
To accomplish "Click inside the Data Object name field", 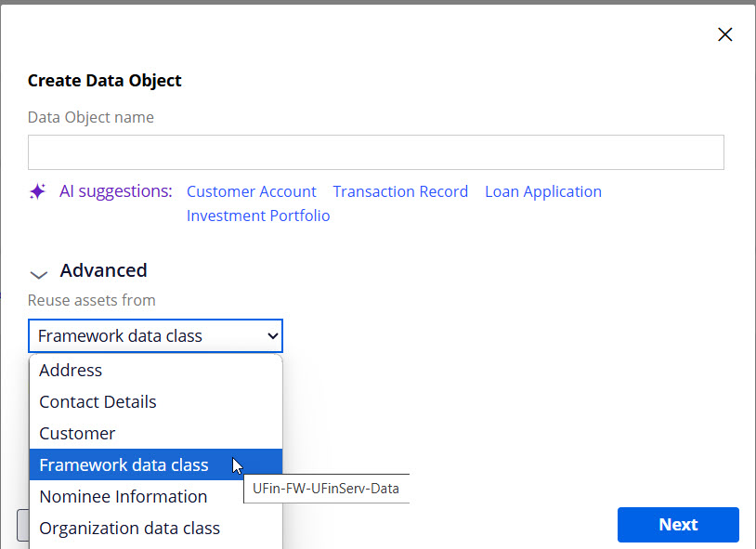I will [375, 151].
